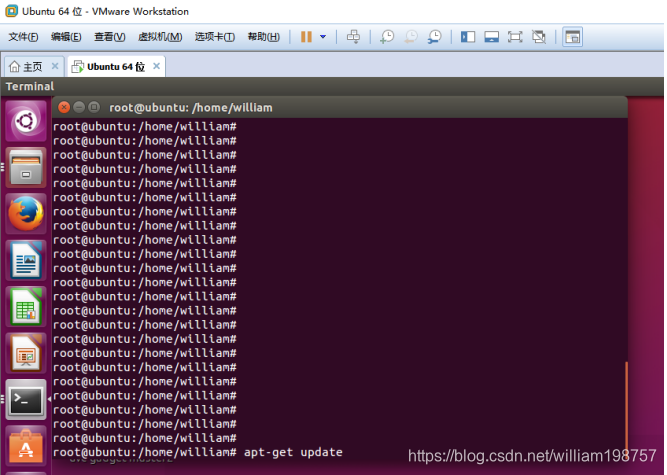Image resolution: width=667 pixels, height=475 pixels.
Task: Click the Terminal label in the top panel
Action: (x=30, y=86)
